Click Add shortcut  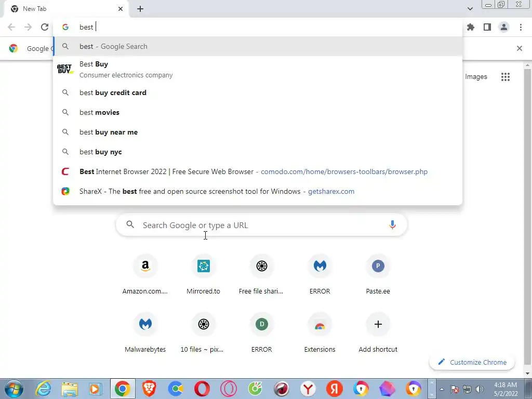coord(378,334)
